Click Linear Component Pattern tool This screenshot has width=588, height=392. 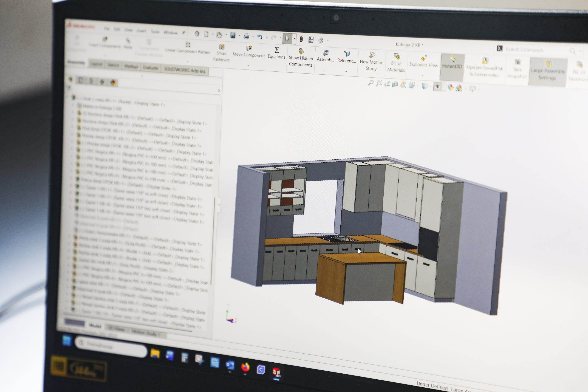coord(188,48)
